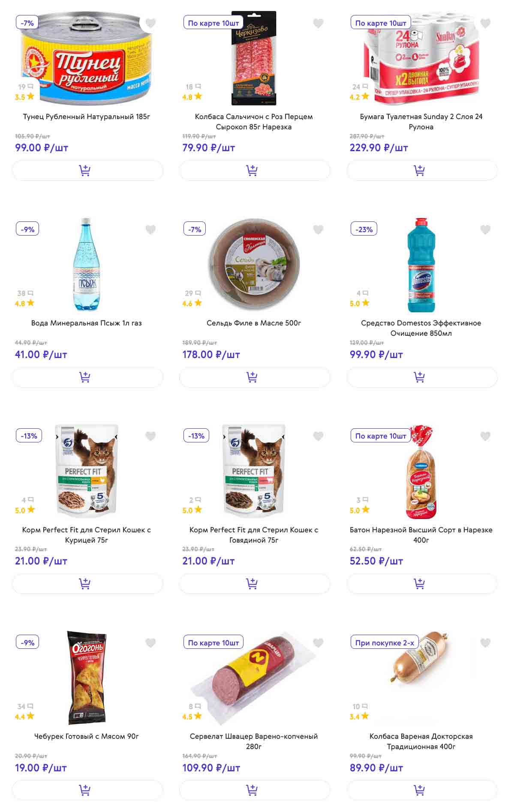The image size is (508, 812).
Task: Open Сервелат Швацер Варено-копченый title link
Action: tap(254, 741)
